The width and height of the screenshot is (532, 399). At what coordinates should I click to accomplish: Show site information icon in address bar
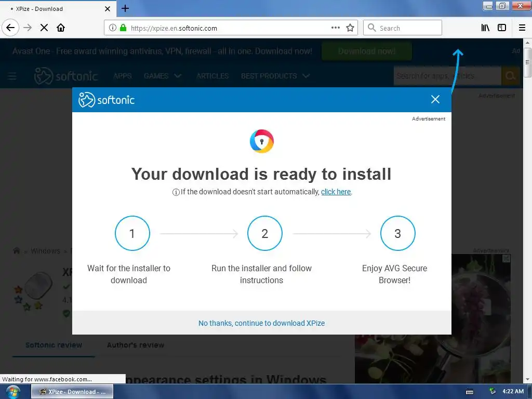coord(113,28)
